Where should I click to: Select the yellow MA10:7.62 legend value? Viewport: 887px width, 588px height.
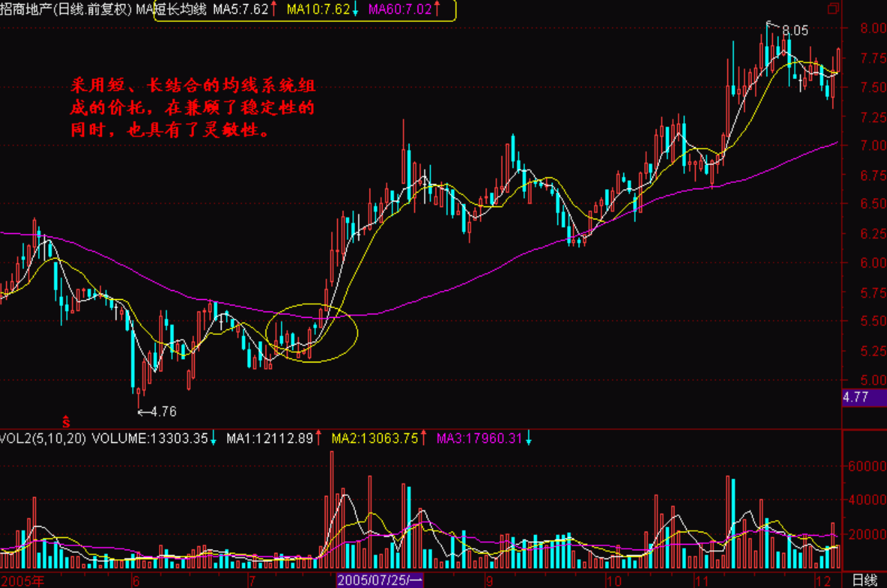pyautogui.click(x=318, y=10)
